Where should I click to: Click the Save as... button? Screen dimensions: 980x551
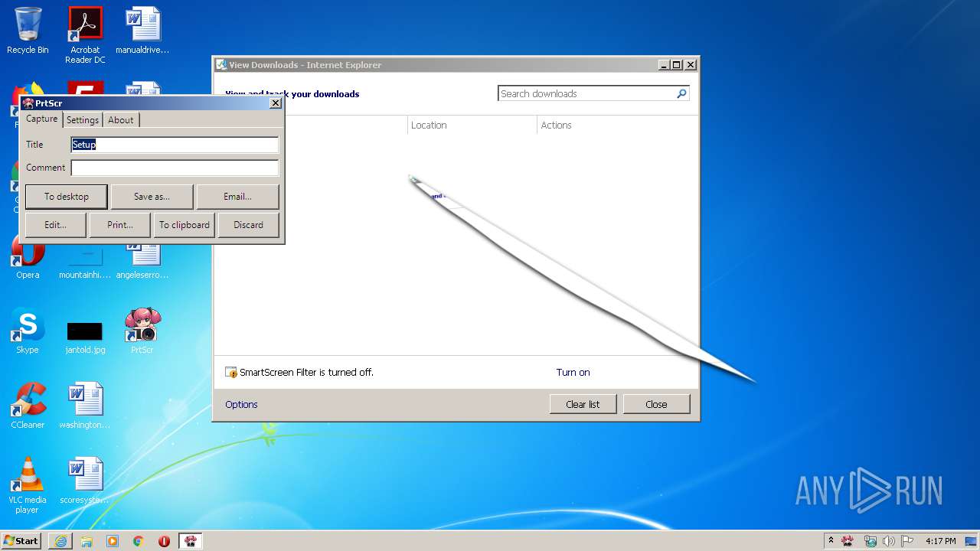(x=152, y=197)
